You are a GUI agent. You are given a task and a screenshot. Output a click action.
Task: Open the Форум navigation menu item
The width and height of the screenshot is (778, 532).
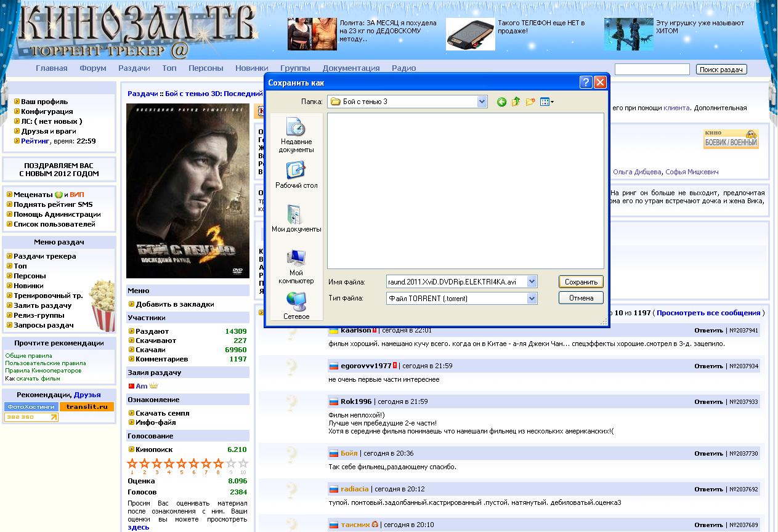pos(93,68)
